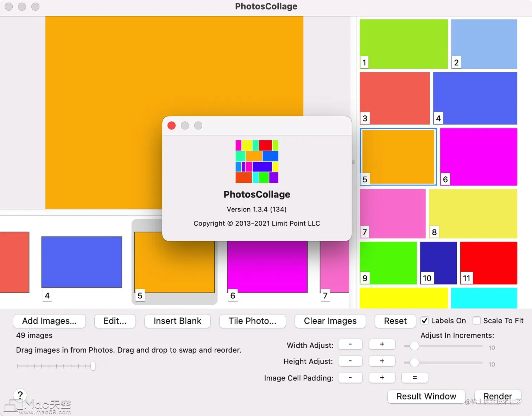Viewport: 532px width, 416px height.
Task: Select dark blue collage cell labeled 10
Action: tap(438, 263)
